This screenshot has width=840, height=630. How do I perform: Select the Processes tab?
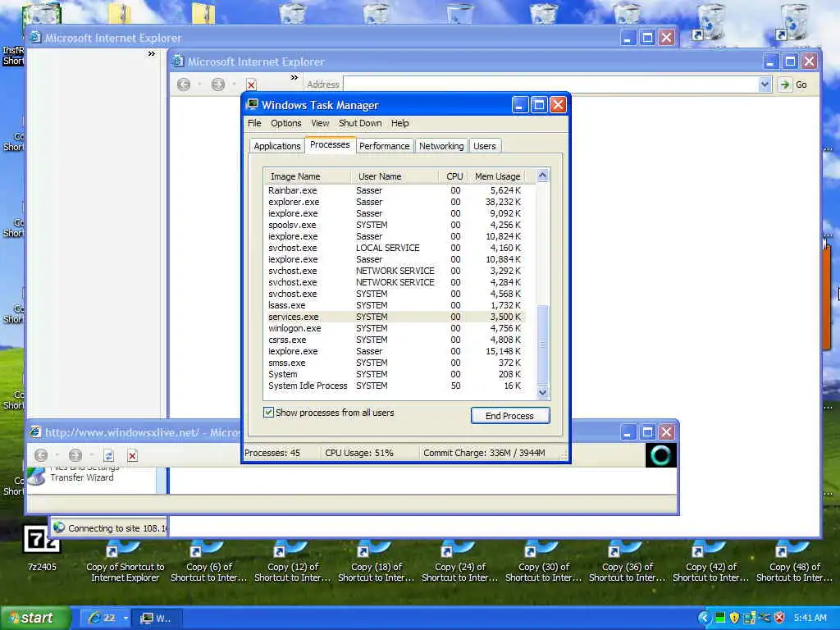click(330, 144)
